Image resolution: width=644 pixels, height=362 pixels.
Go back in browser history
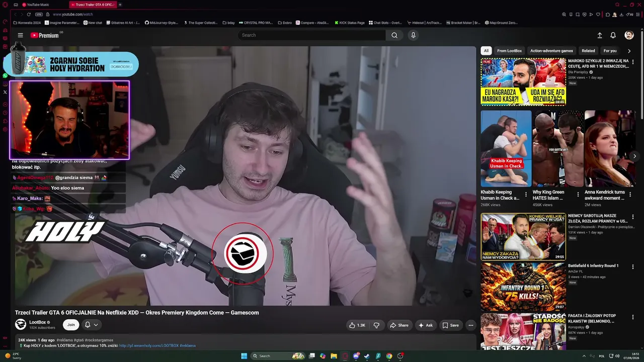(x=15, y=14)
